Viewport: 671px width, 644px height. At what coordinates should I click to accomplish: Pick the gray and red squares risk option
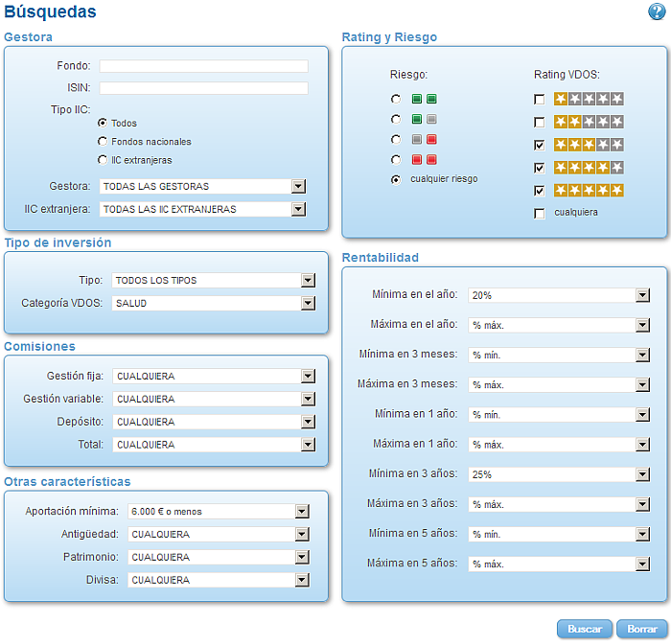[396, 140]
